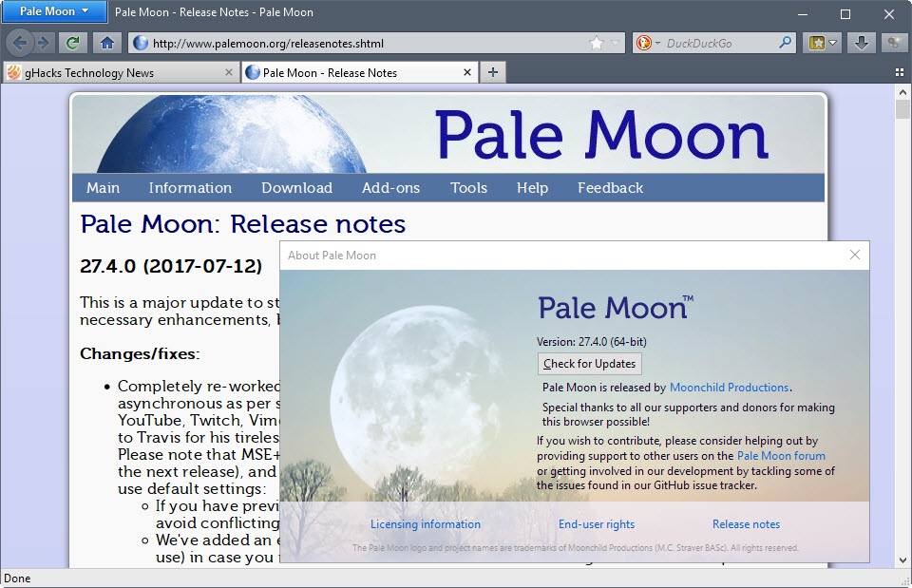
Task: Open the Feedback navigation item
Action: click(x=610, y=188)
